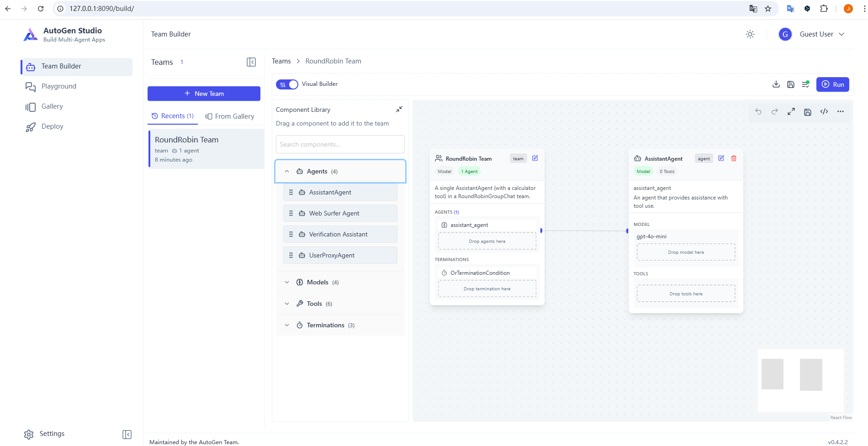Click the browser back arrow

point(8,9)
